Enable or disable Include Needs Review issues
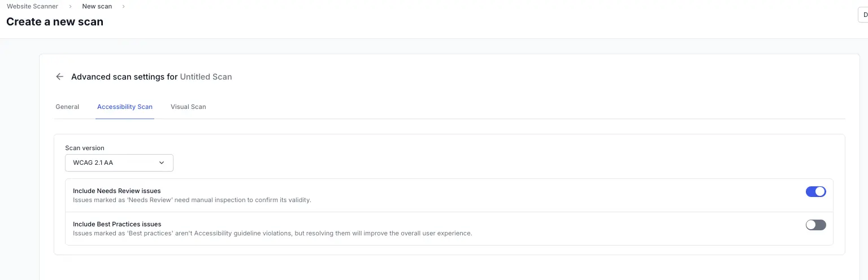The height and width of the screenshot is (280, 868). [x=815, y=192]
